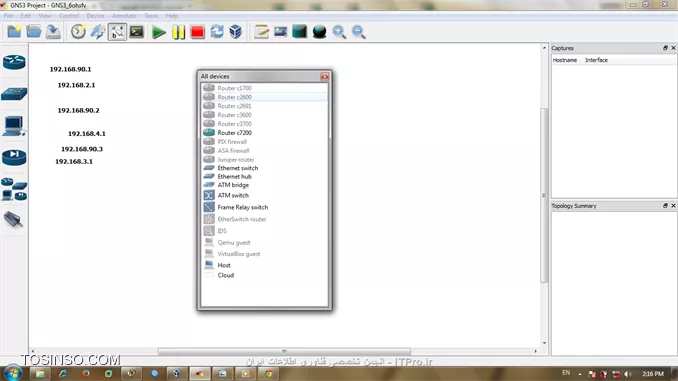Browse end devices in the sidebar

[x=14, y=126]
